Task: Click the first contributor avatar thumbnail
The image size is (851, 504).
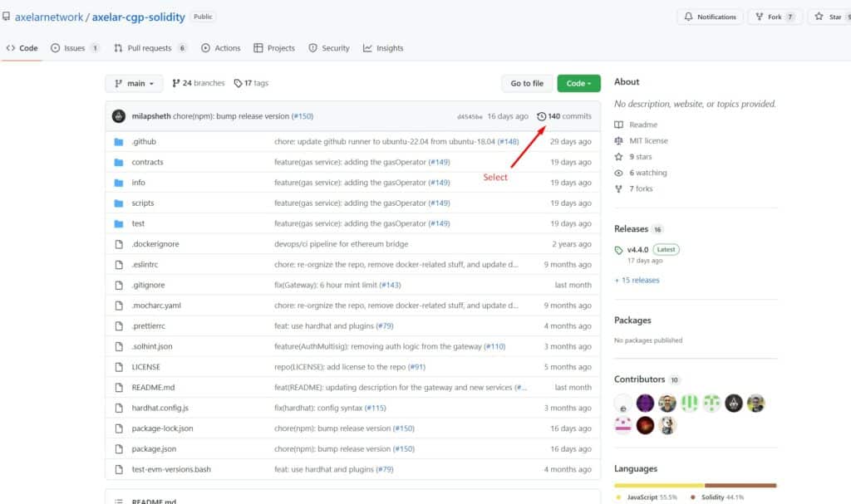Action: tap(622, 404)
